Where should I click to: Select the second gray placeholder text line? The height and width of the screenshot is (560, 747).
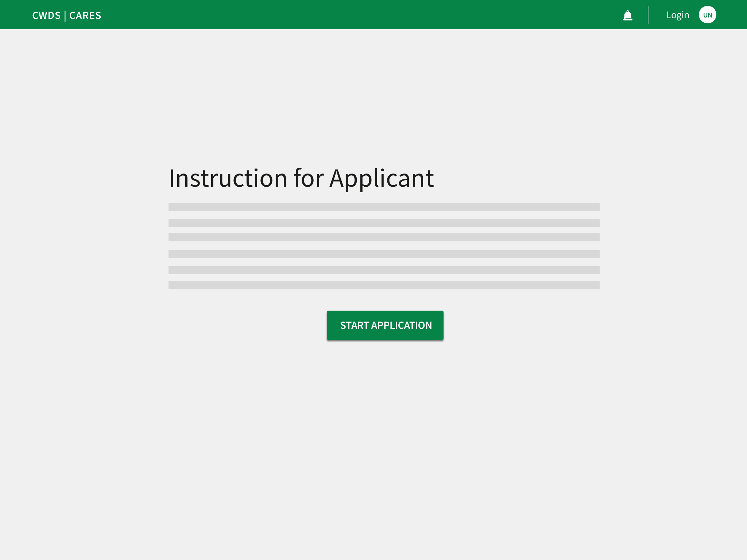(x=384, y=223)
